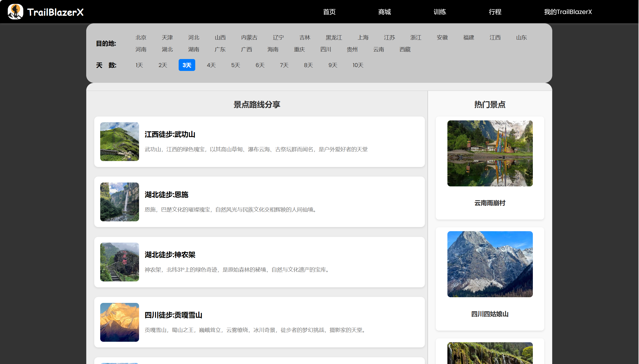Viewport: 639px width, 364px height.
Task: Click the 神农架 stone thumbnail image
Action: pos(119,262)
